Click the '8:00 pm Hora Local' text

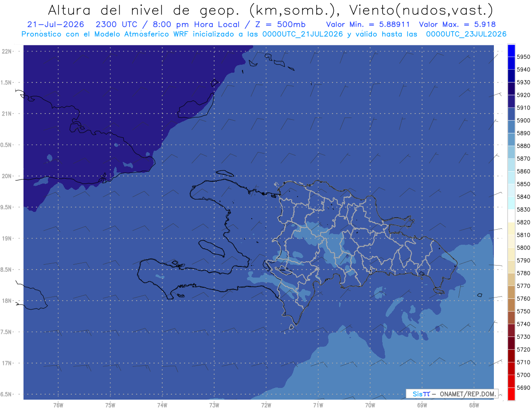(x=195, y=24)
